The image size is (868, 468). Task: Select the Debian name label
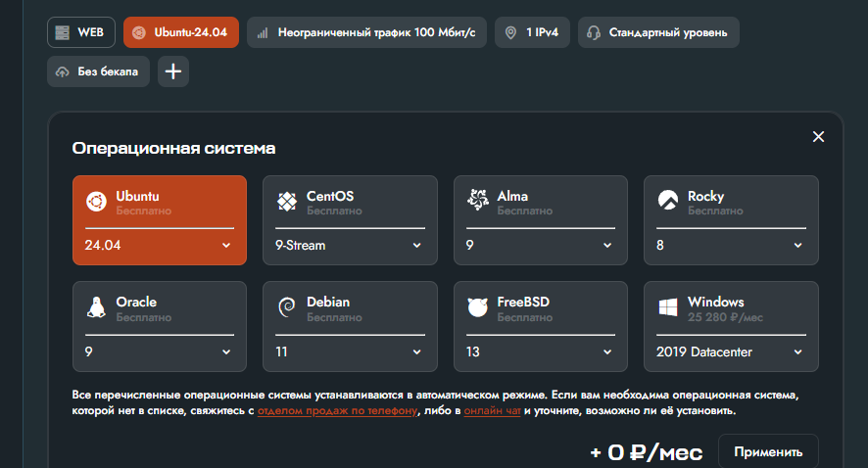[x=328, y=302]
